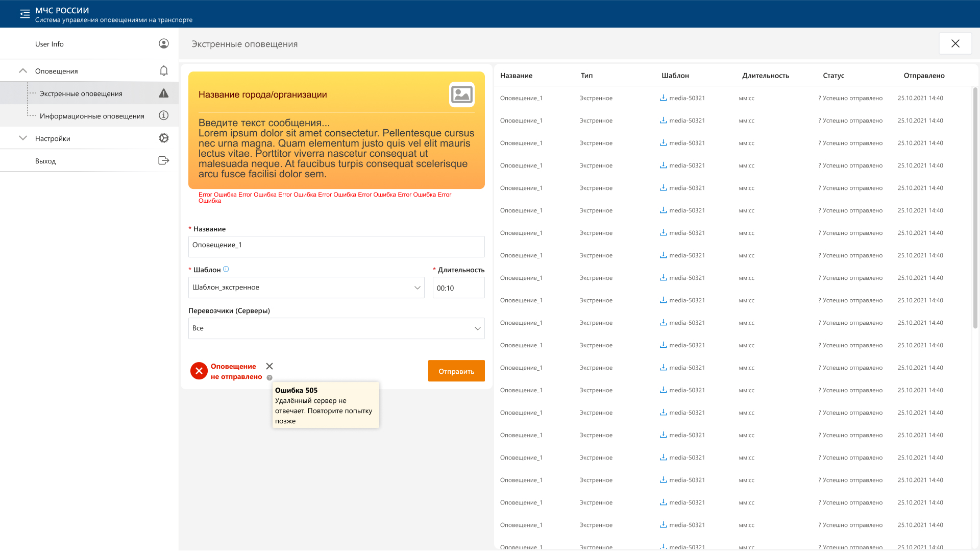
Task: Select Выход menu item
Action: 45,161
